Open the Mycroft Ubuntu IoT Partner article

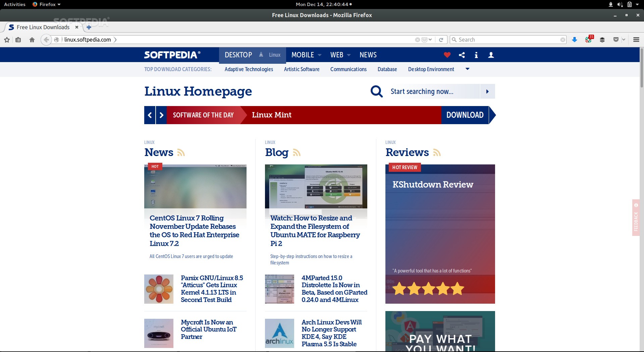coord(208,329)
